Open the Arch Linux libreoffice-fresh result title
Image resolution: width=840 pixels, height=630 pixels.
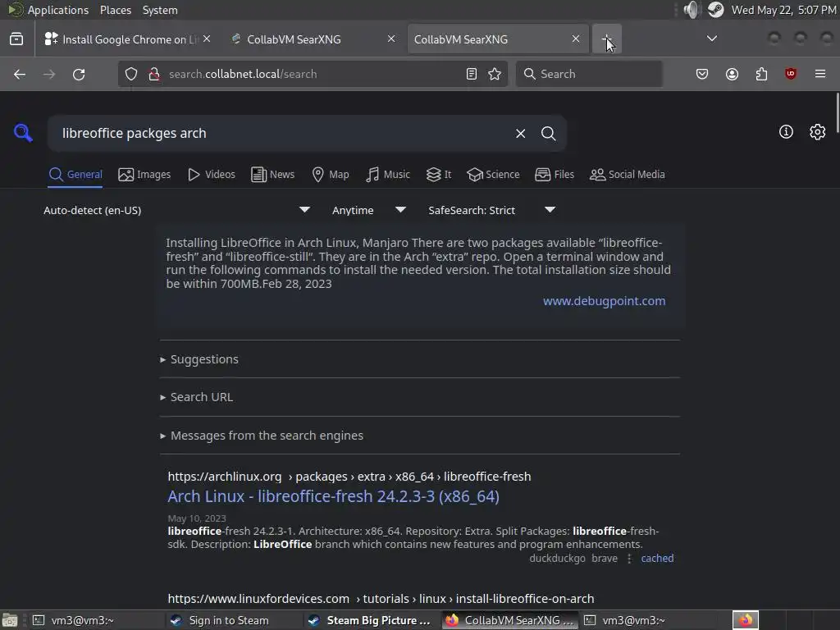[333, 496]
